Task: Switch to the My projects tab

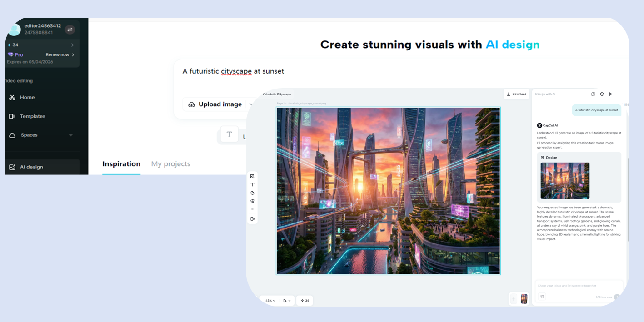Action: tap(170, 163)
